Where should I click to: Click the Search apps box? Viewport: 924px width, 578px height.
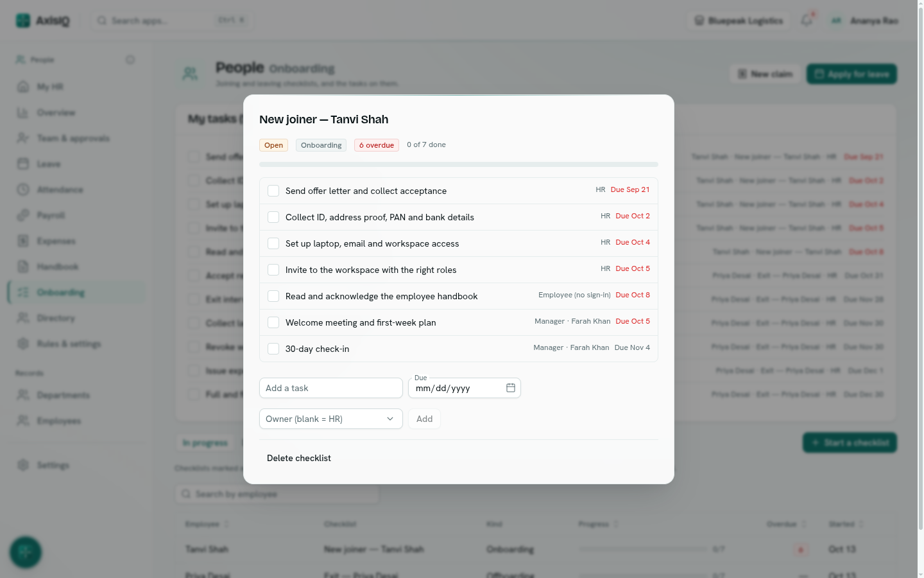[x=171, y=21]
